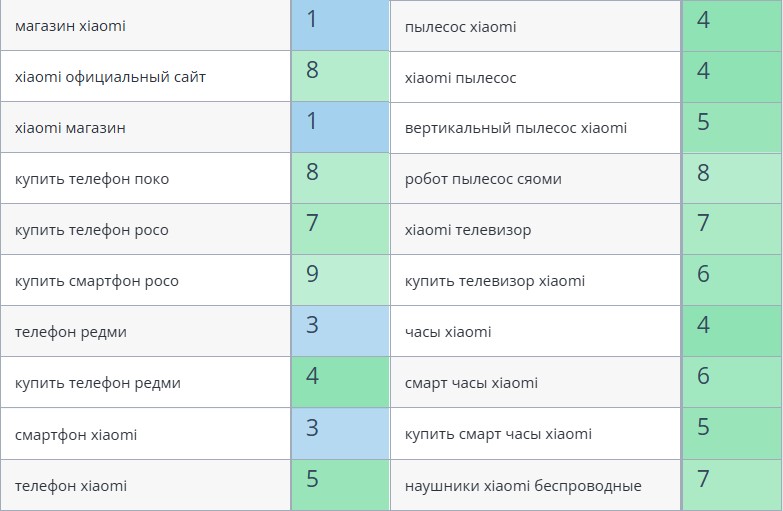This screenshot has height=511, width=783.
Task: Select the 'купить телевизор xiaomi' keyword
Action: point(495,281)
